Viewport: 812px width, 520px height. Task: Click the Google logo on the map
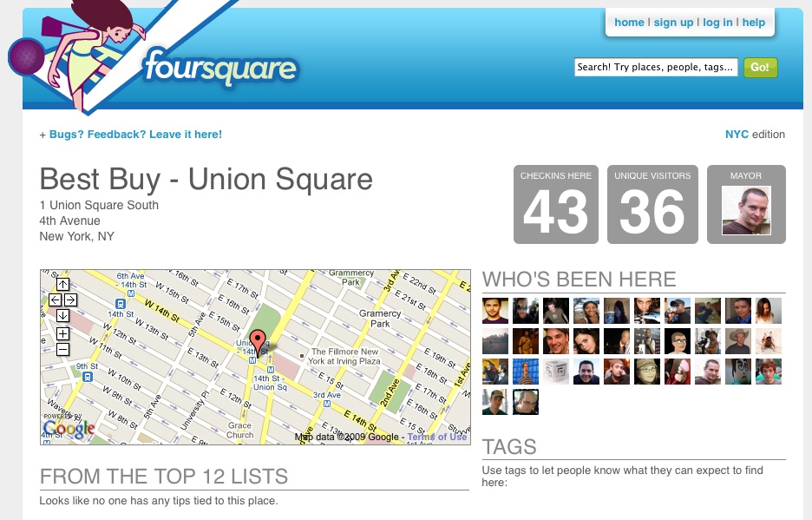69,429
